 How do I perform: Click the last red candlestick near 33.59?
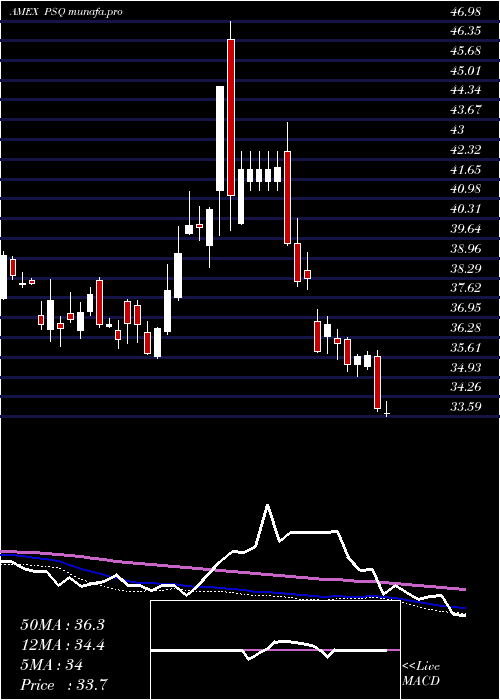coord(378,382)
